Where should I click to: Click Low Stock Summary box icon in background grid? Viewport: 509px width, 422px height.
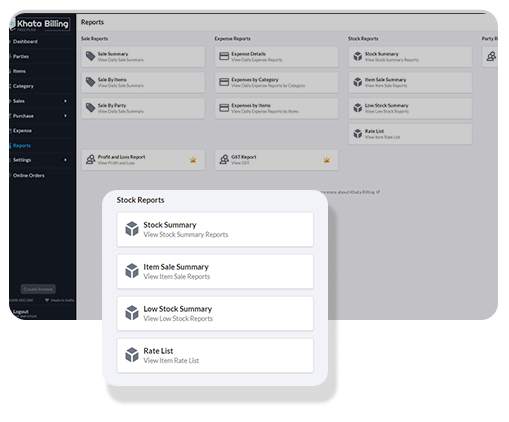pos(358,108)
